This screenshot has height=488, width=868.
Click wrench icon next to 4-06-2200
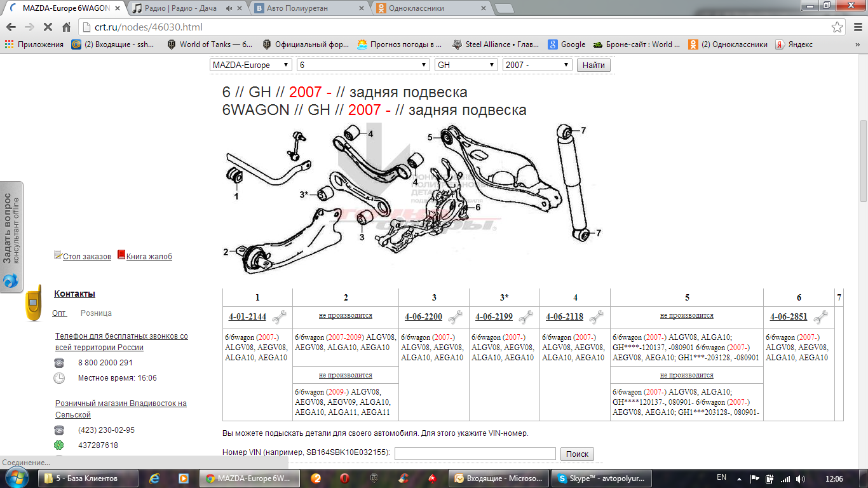click(x=455, y=316)
